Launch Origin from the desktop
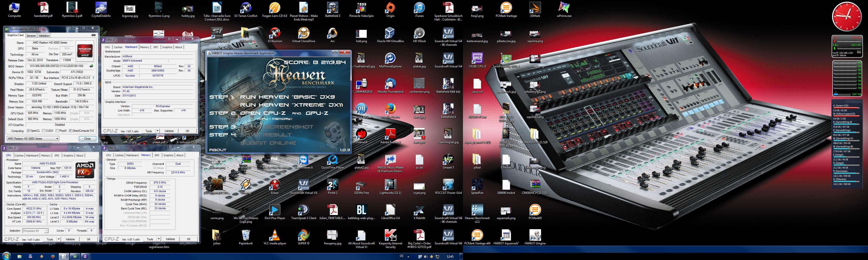 390,10
